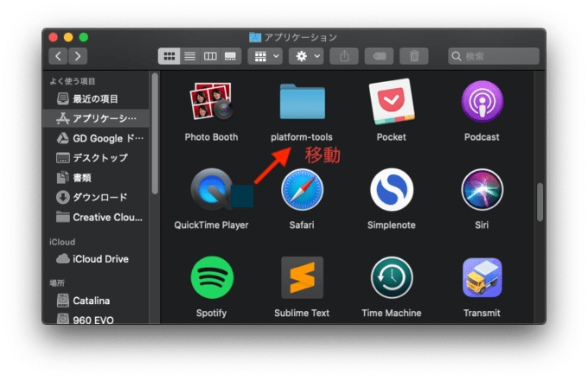Viewport: 588px width, 380px height.
Task: Click the Sublime Text label
Action: tap(302, 313)
